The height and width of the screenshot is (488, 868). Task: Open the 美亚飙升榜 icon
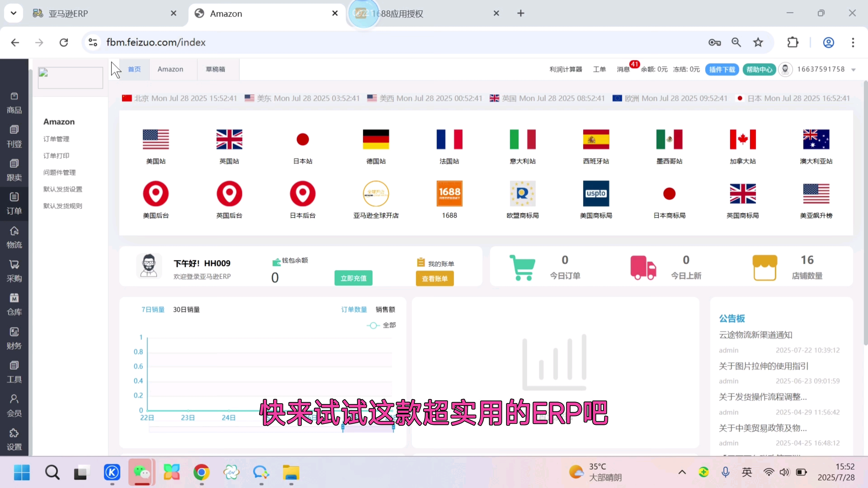[816, 194]
